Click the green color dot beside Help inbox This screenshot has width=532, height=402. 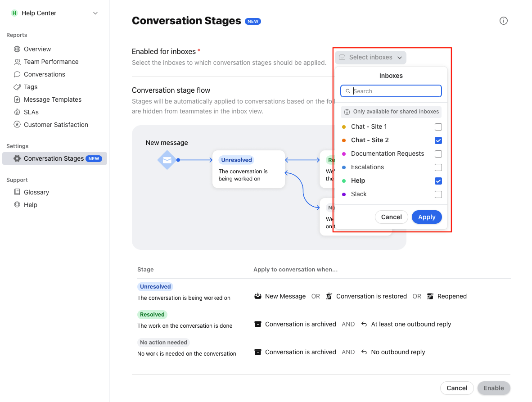pyautogui.click(x=344, y=181)
